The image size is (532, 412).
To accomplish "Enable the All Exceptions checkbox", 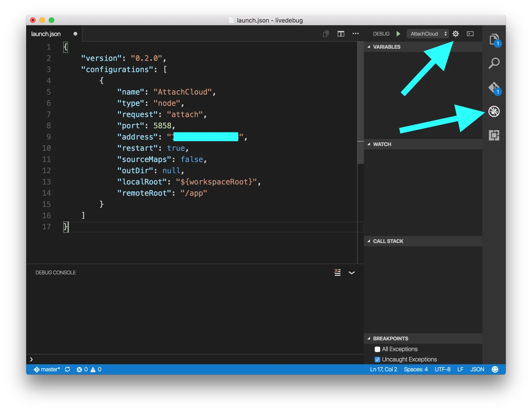I will (x=377, y=349).
